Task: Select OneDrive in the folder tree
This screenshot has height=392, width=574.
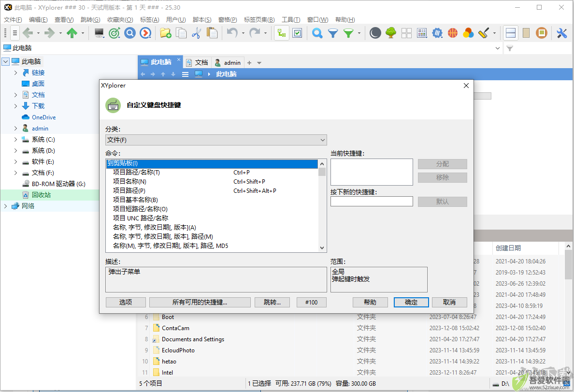Action: coord(43,117)
